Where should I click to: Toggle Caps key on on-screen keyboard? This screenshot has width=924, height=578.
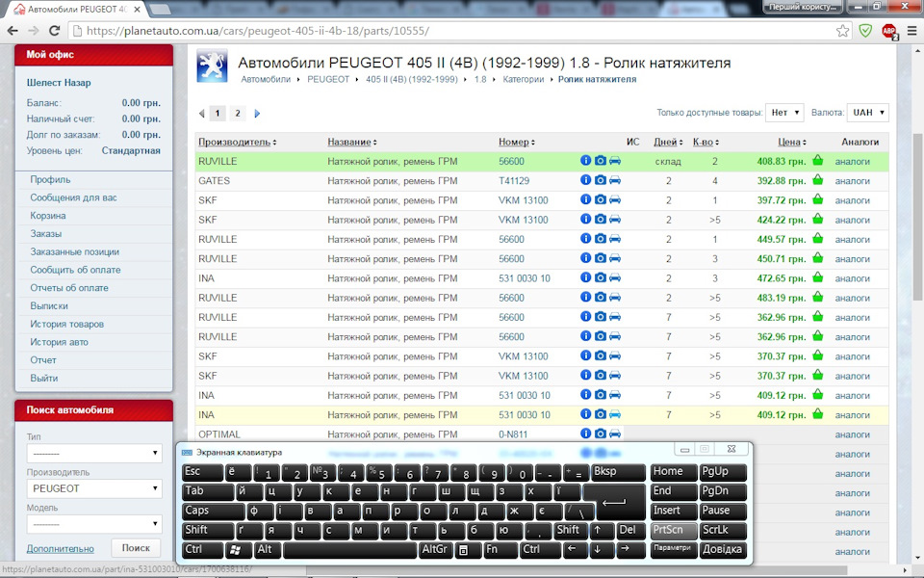pyautogui.click(x=213, y=511)
